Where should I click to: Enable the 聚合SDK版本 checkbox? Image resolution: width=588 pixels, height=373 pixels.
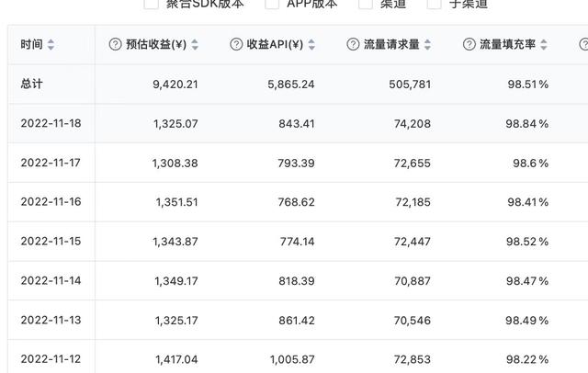pos(151,4)
